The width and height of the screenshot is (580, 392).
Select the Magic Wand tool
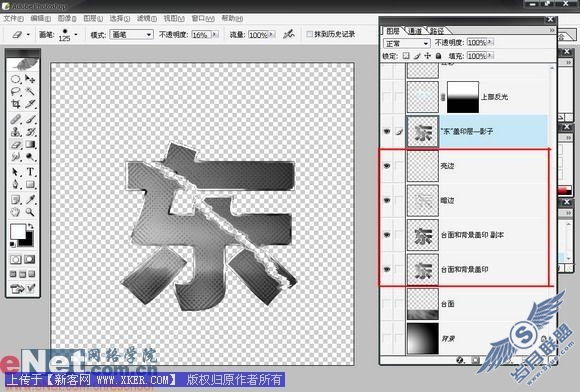pos(30,91)
